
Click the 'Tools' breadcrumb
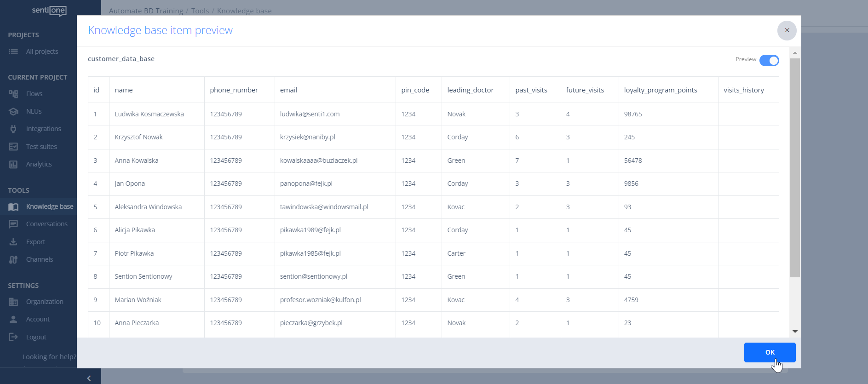[x=200, y=11]
